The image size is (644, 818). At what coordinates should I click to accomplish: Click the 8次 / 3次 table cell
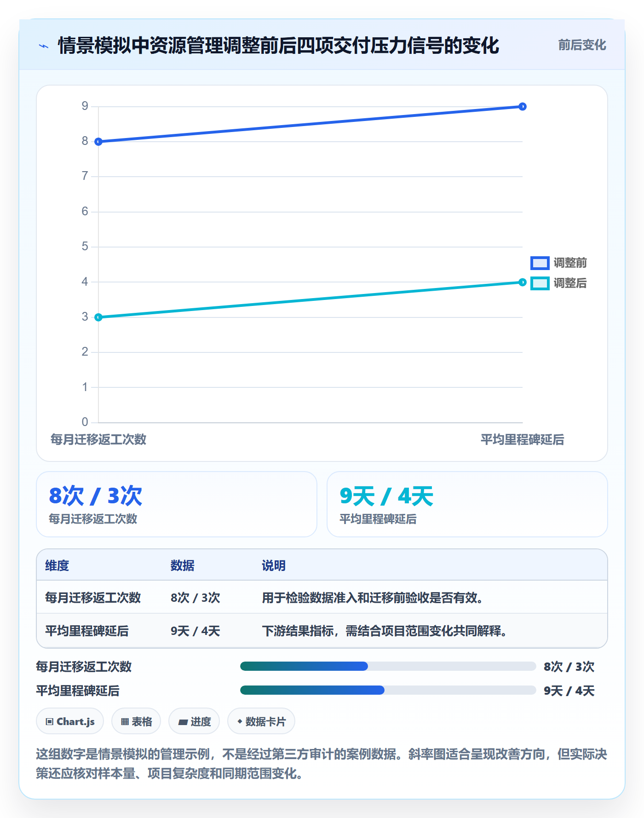(x=195, y=598)
